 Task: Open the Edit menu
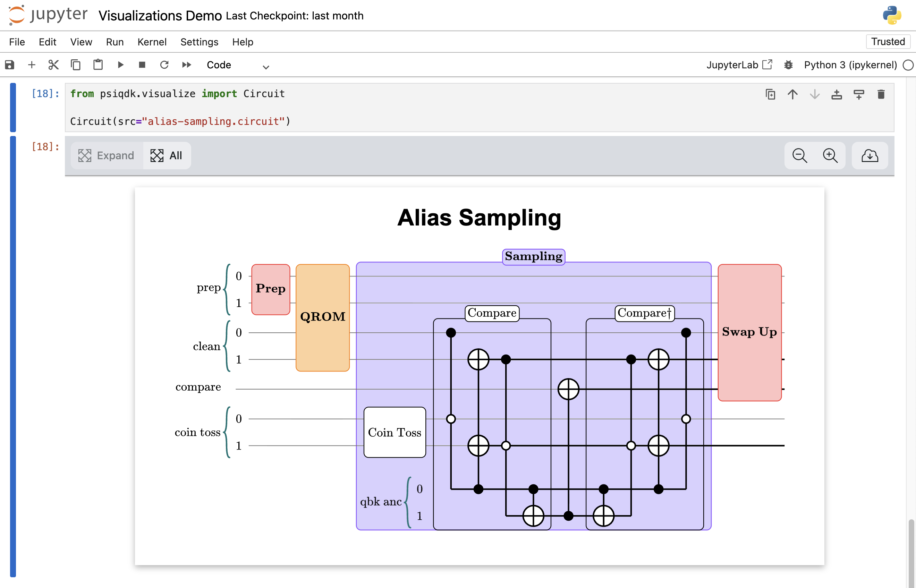[x=48, y=42]
